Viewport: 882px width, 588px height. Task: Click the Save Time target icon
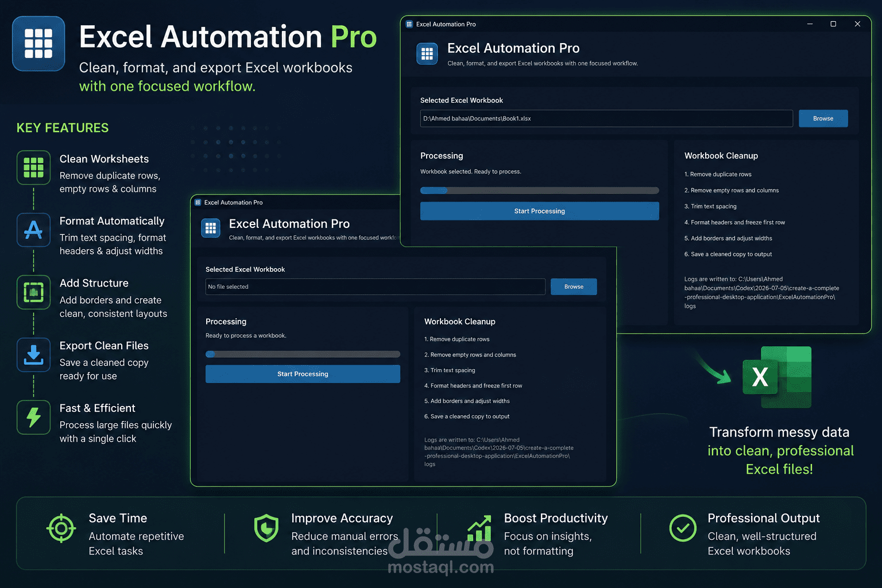coord(61,528)
